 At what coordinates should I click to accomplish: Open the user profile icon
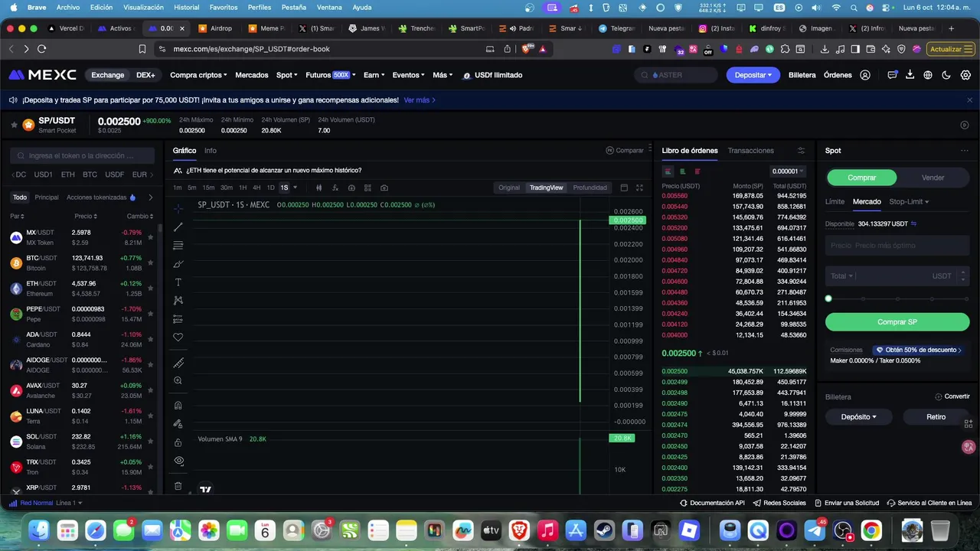[x=865, y=75]
